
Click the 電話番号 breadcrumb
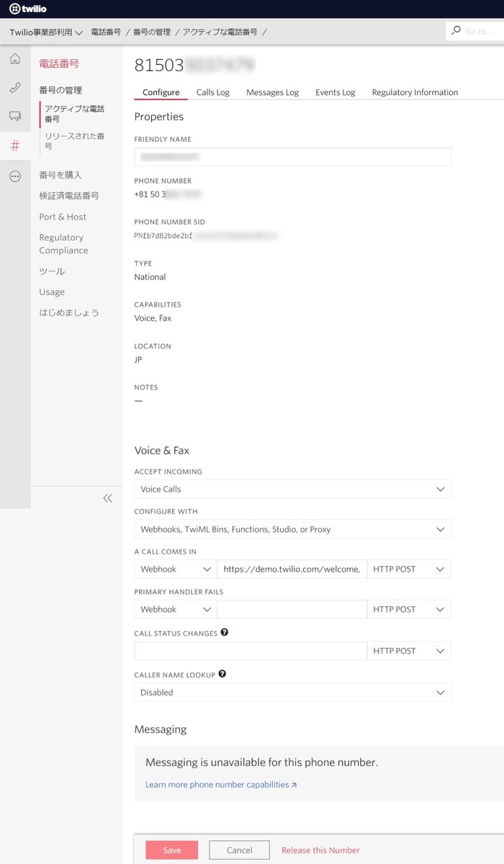click(106, 32)
